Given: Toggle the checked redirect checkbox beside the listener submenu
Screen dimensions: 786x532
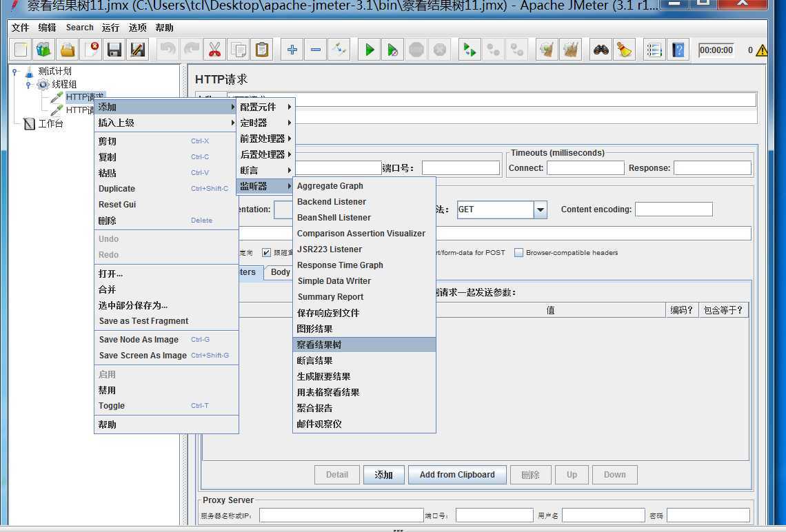Looking at the screenshot, I should click(266, 252).
